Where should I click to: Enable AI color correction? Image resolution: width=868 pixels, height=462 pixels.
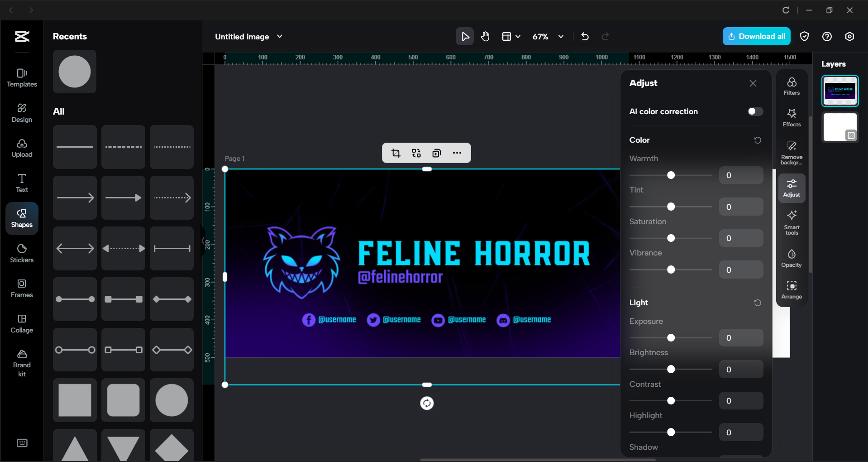click(754, 111)
